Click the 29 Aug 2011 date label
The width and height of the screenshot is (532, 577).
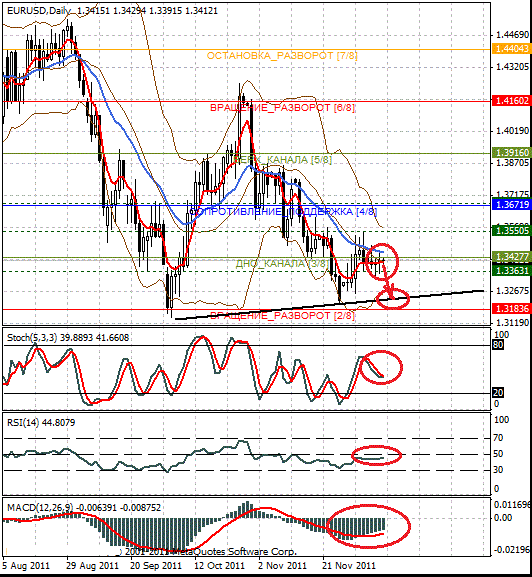(93, 565)
